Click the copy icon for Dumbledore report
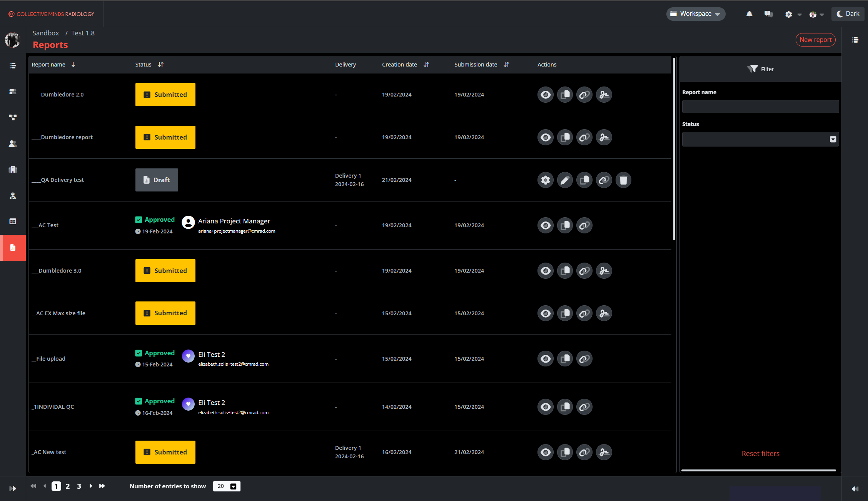Viewport: 868px width, 501px height. click(565, 137)
